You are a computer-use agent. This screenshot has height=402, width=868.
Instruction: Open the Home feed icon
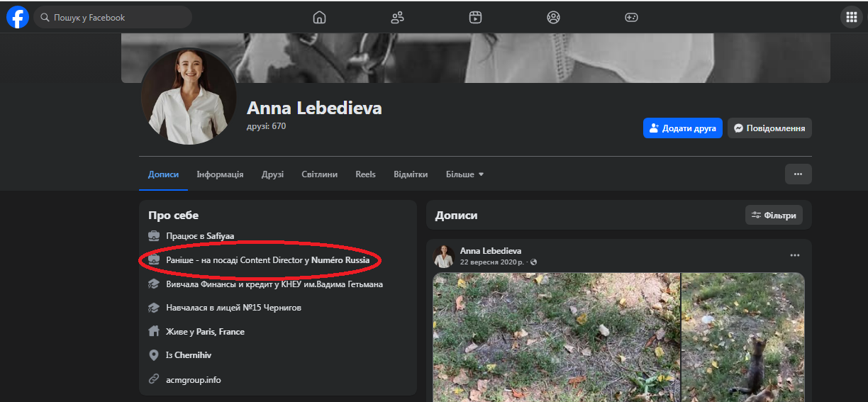[x=319, y=17]
